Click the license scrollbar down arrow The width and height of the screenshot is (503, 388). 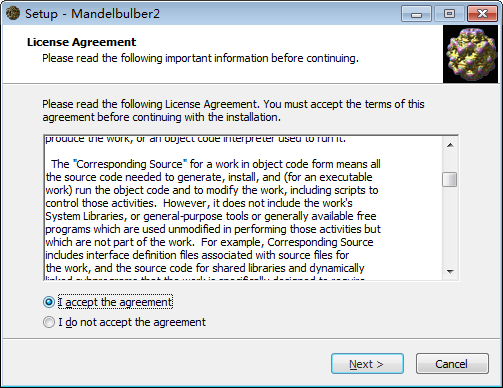coord(450,271)
